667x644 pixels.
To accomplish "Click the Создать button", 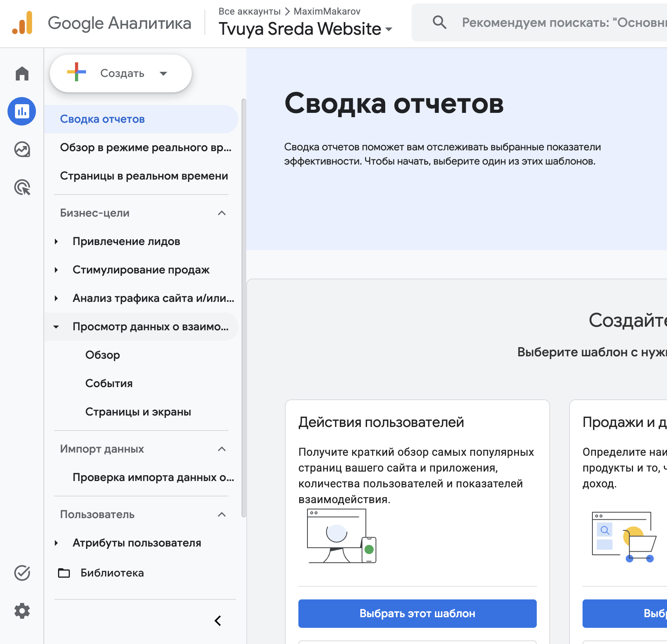I will coord(121,73).
